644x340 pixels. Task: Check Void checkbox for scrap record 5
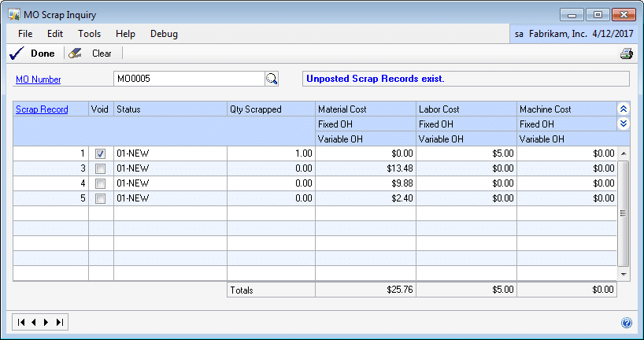101,199
